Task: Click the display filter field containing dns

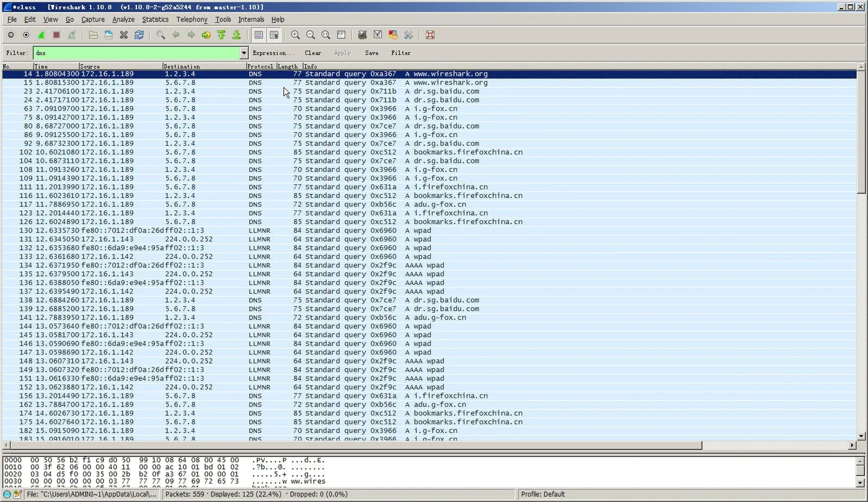Action: click(x=136, y=53)
